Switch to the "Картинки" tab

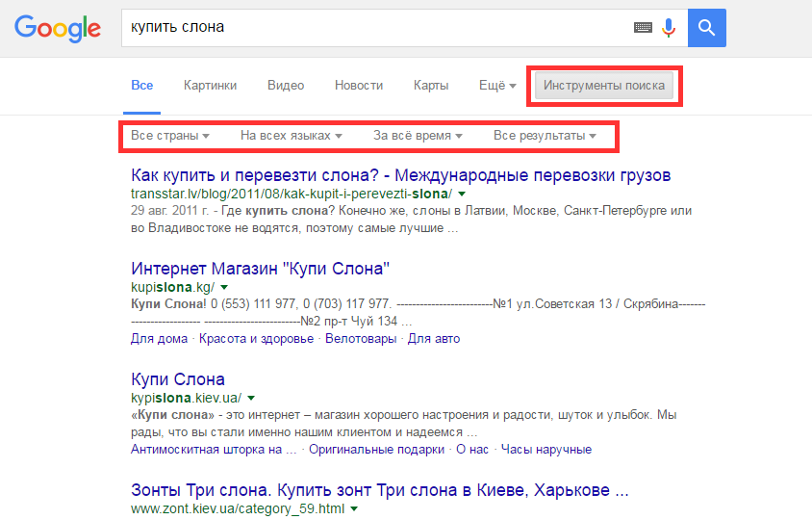tap(211, 85)
